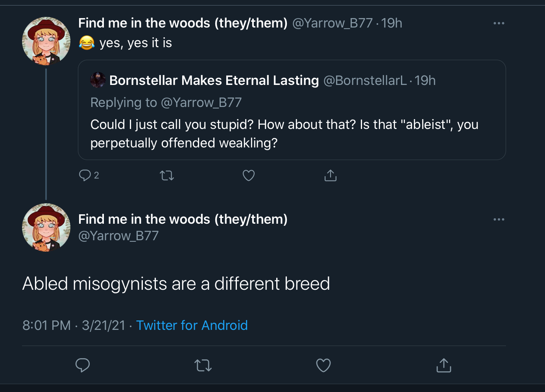The width and height of the screenshot is (545, 392).
Task: Open the quoted tweet starting 'Could I just call you stupid'
Action: click(292, 110)
